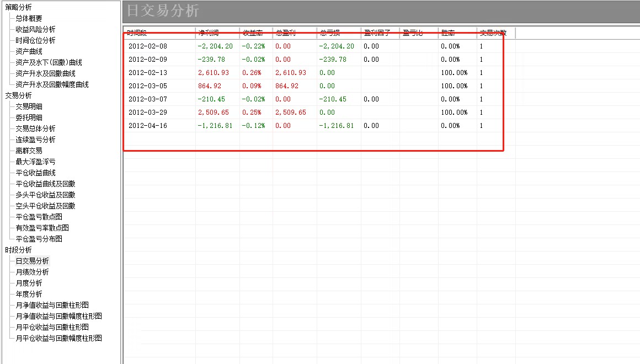Select 连续盈亏分析 tree item
This screenshot has width=640, height=364.
click(35, 140)
